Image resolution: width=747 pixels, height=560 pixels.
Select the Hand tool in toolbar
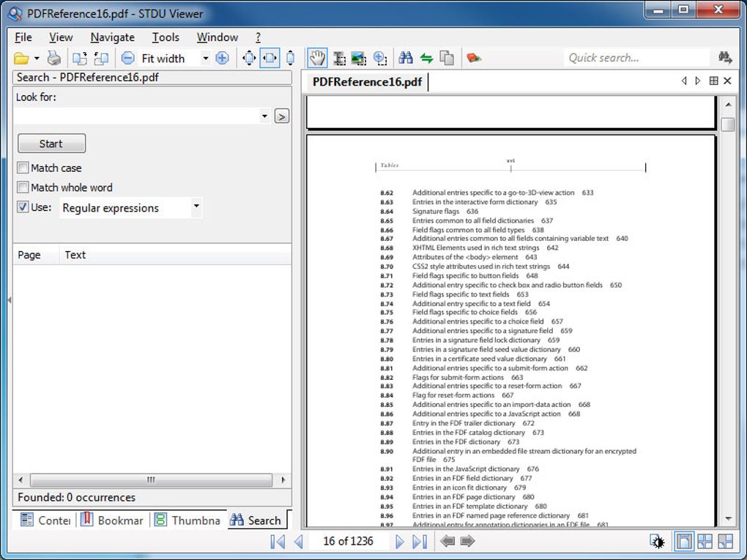coord(317,58)
